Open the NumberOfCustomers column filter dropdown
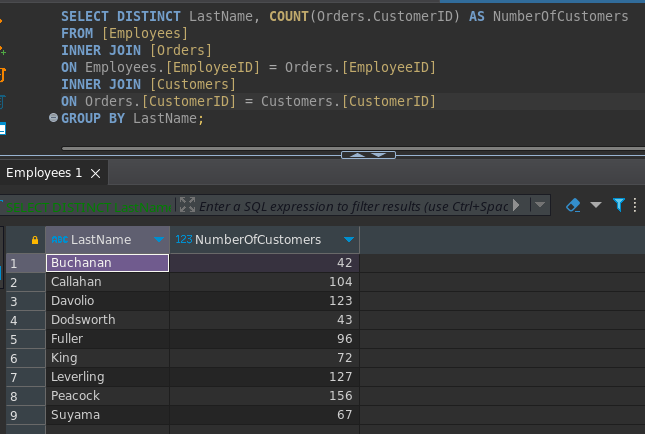The image size is (645, 434). [349, 239]
